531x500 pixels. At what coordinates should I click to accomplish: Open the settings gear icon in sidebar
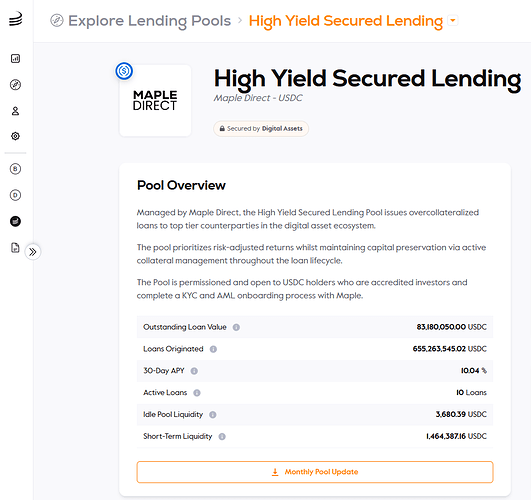(x=15, y=136)
